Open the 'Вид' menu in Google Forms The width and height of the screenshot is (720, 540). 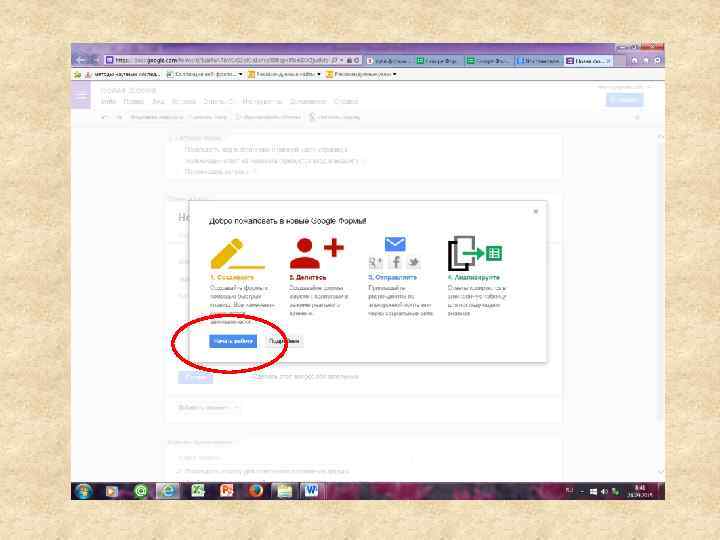pyautogui.click(x=158, y=101)
